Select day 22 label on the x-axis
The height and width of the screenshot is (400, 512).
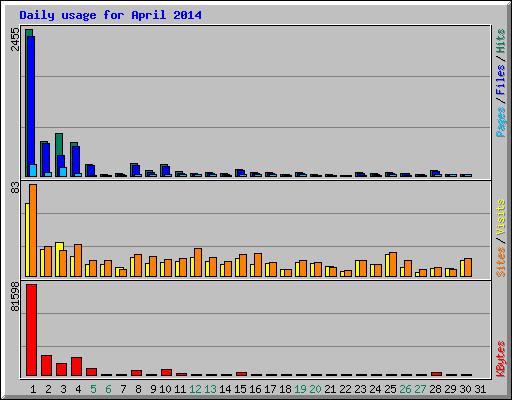tap(345, 389)
